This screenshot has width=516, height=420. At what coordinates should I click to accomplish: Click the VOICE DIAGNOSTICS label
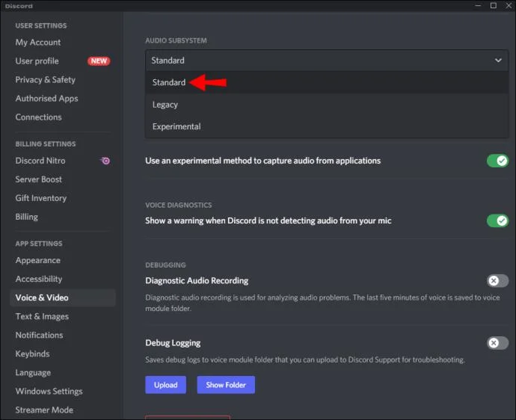[x=179, y=206]
